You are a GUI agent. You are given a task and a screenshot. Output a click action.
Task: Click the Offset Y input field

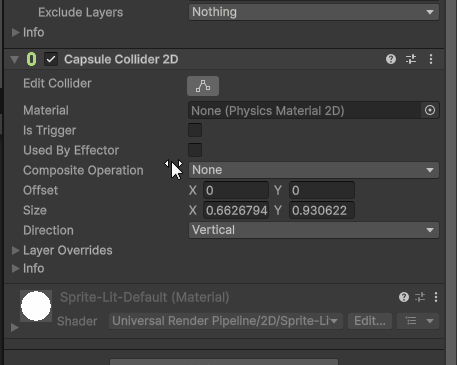(322, 190)
